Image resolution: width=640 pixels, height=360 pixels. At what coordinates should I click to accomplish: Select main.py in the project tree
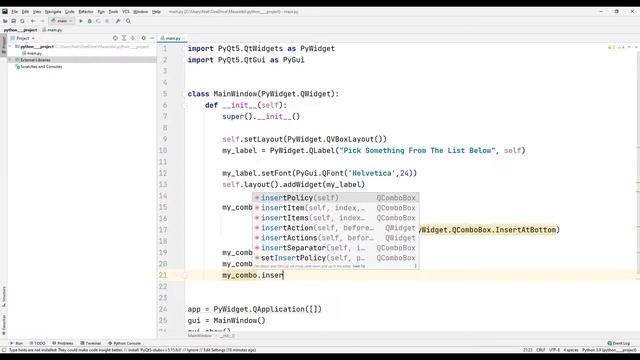pos(32,53)
